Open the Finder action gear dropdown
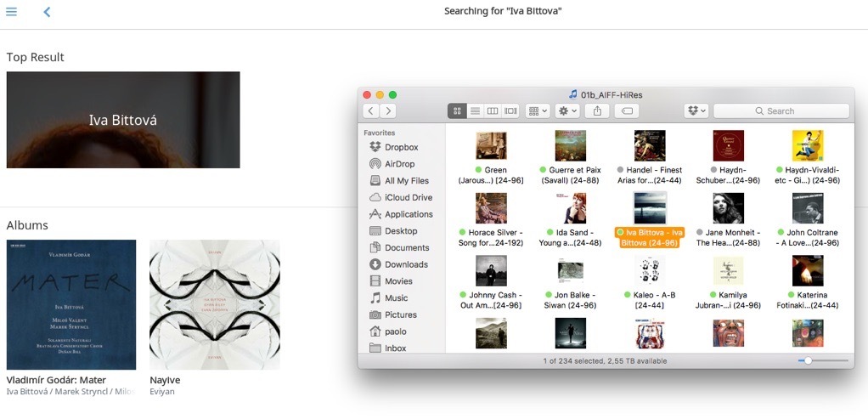The image size is (868, 419). (x=568, y=110)
